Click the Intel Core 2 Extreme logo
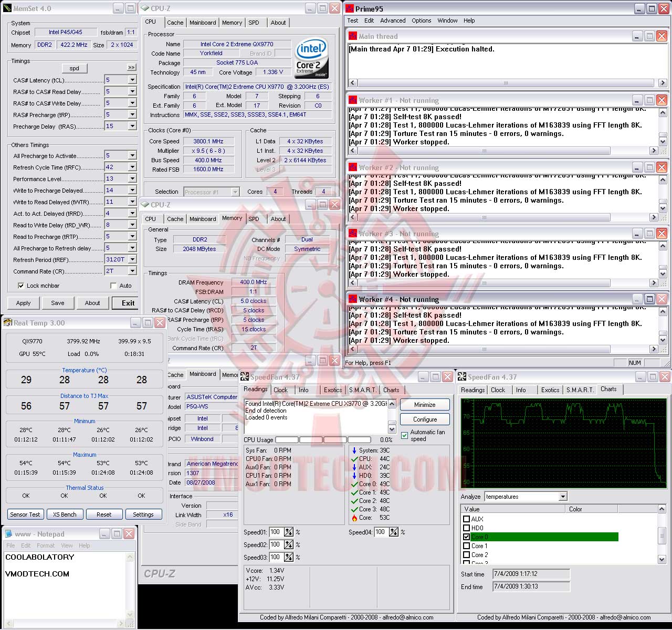This screenshot has height=630, width=672. pos(311,58)
